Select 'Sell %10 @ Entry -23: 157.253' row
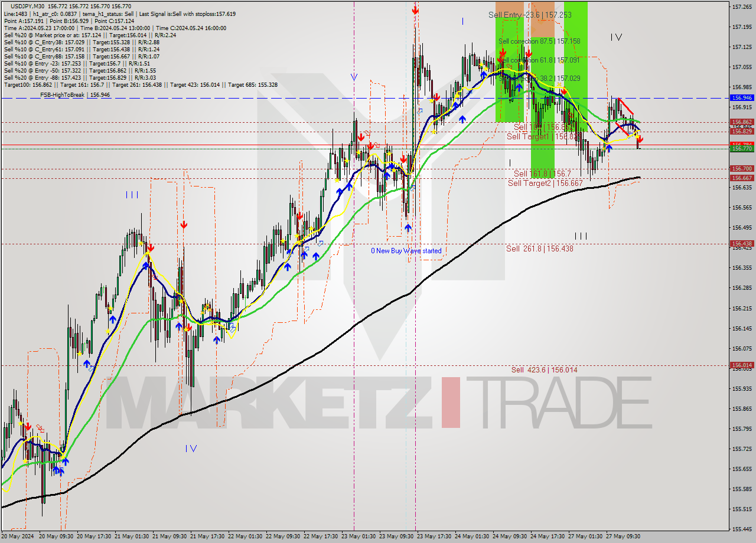Viewport: 756px width, 543px height. point(77,64)
